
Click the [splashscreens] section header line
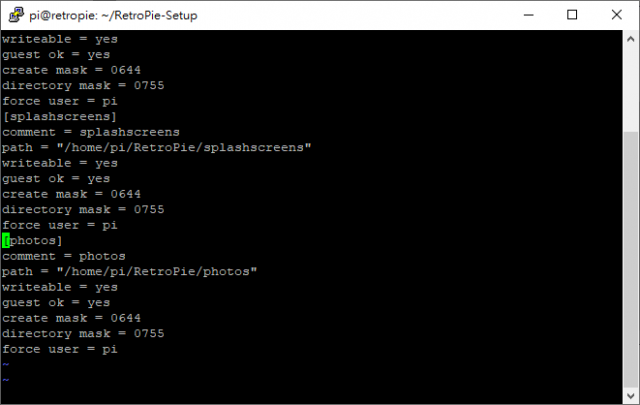60,117
